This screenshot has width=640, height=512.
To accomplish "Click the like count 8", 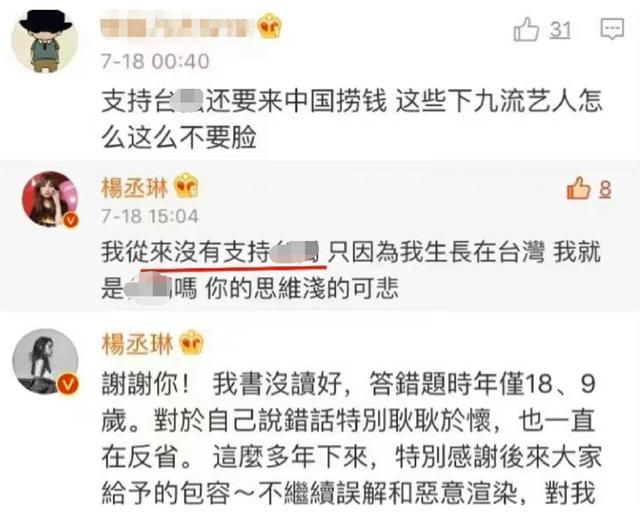I will [605, 189].
